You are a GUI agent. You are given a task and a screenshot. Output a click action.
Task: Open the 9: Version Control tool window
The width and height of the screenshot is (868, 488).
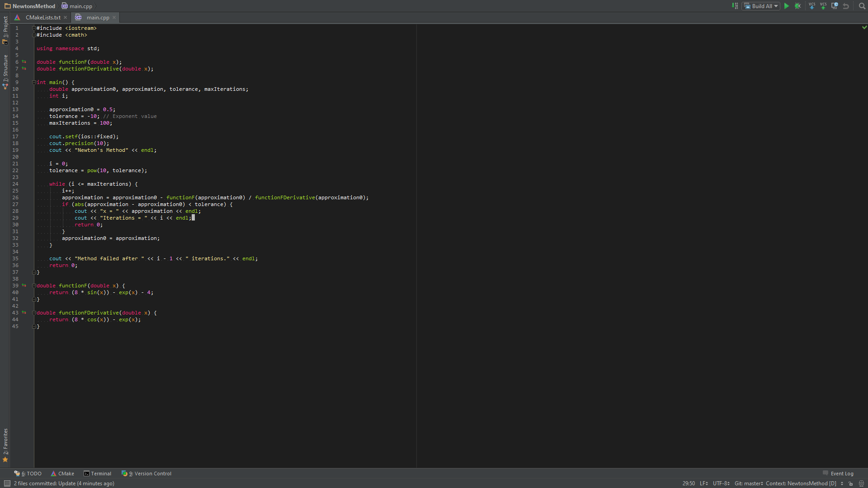pyautogui.click(x=146, y=474)
